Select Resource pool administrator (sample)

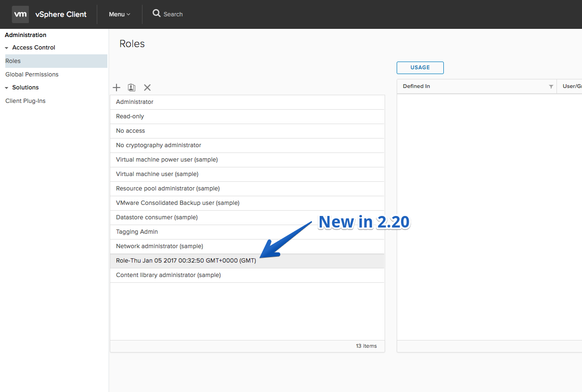[x=247, y=189]
